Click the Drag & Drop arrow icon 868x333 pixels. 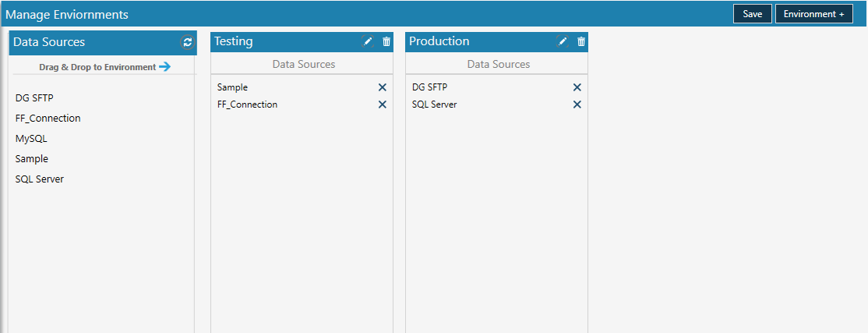point(164,67)
